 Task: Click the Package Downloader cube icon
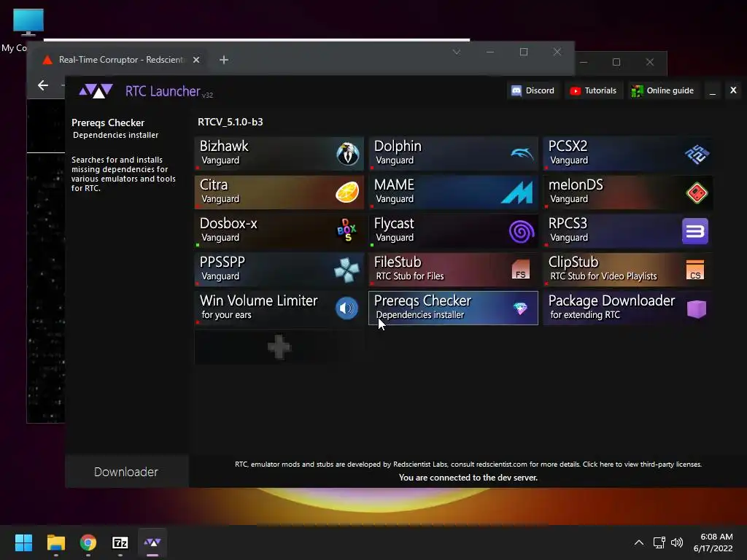tap(696, 308)
